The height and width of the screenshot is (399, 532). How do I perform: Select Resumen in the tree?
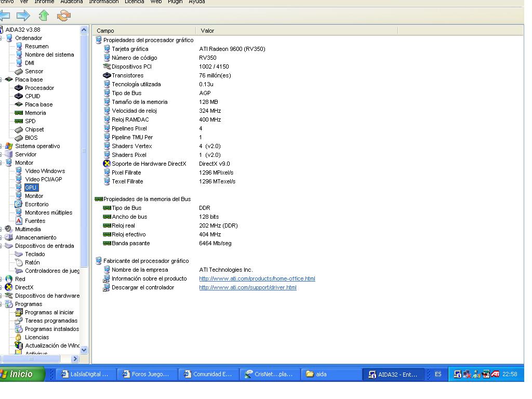tap(37, 46)
